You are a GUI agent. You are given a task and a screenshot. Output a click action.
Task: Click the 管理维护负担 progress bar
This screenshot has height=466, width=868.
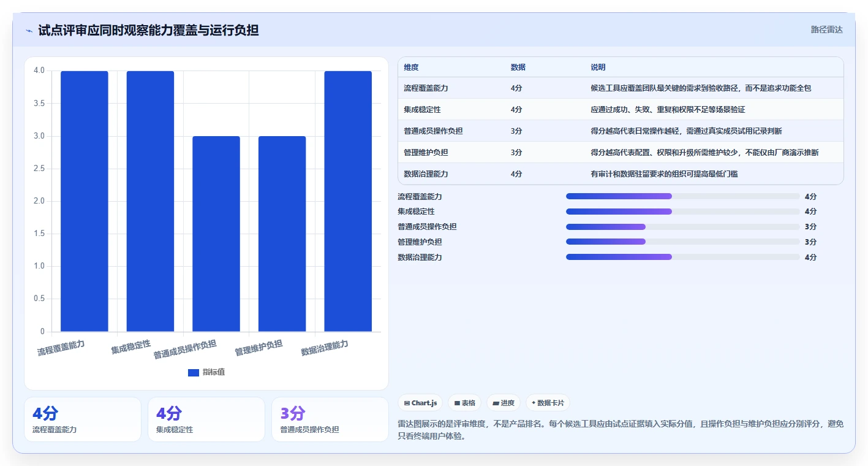tap(683, 242)
